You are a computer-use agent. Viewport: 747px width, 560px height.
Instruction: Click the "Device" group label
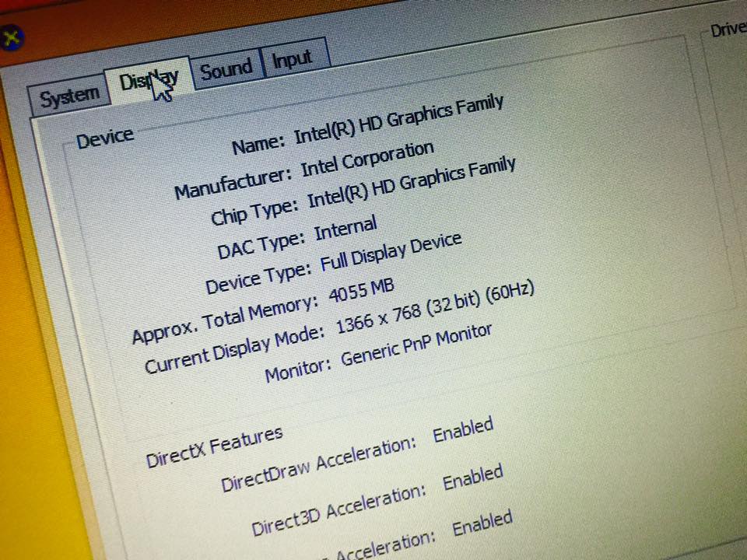click(x=105, y=138)
